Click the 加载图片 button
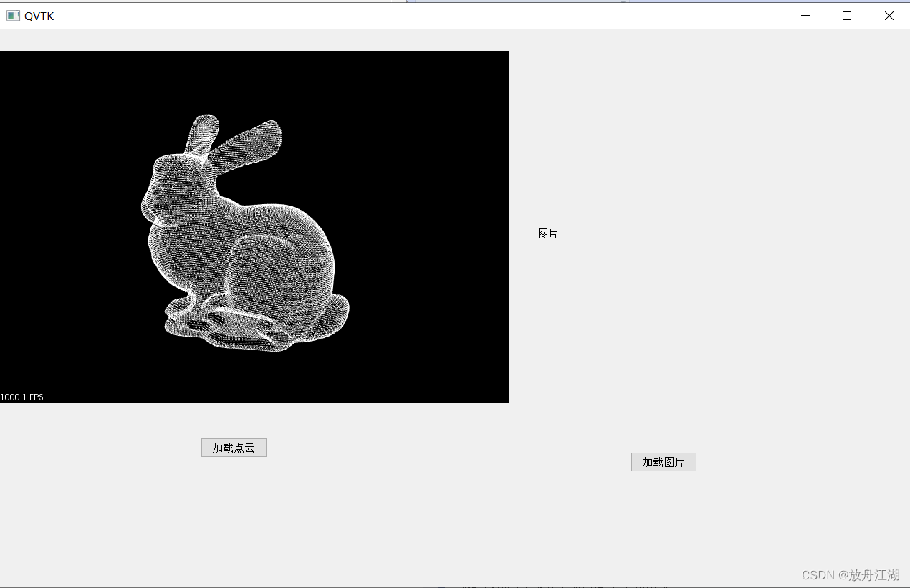This screenshot has height=588, width=910. [x=664, y=462]
